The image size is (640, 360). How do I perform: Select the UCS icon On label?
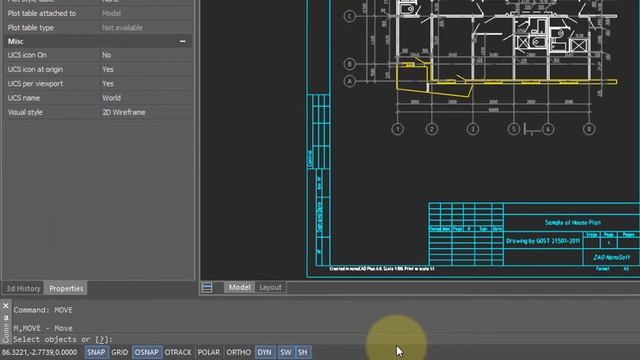27,55
